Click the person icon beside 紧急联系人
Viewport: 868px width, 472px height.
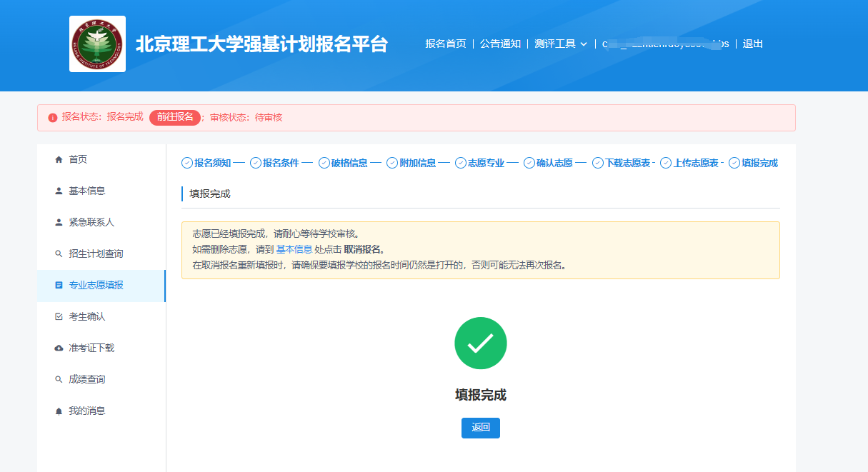click(59, 222)
